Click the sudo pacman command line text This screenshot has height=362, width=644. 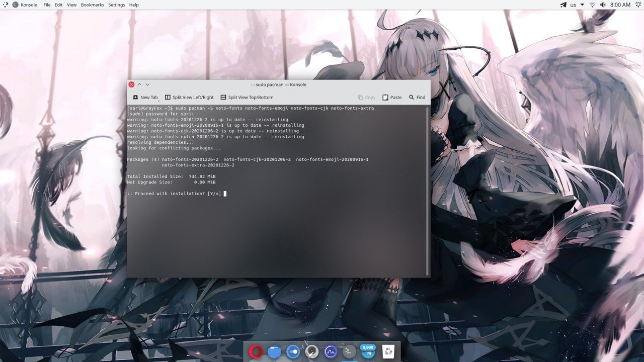[275, 108]
